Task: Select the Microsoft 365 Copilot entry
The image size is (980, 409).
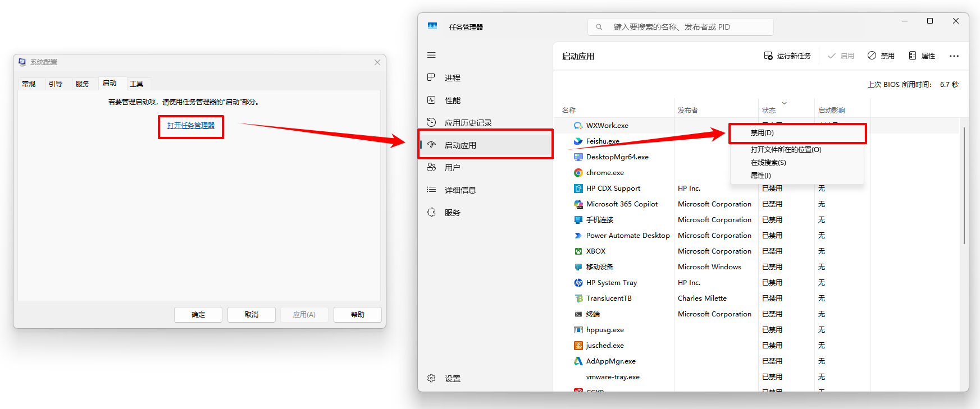Action: [622, 204]
